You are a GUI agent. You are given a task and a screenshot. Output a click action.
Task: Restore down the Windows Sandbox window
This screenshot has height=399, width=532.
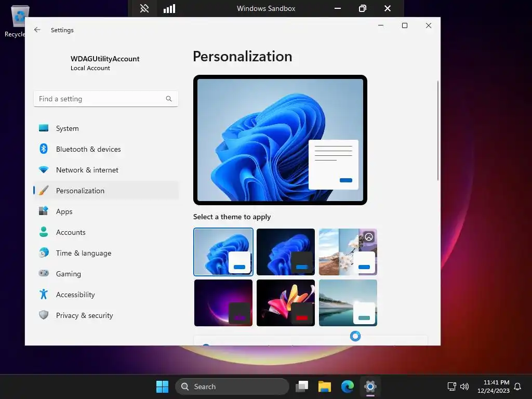click(x=362, y=8)
